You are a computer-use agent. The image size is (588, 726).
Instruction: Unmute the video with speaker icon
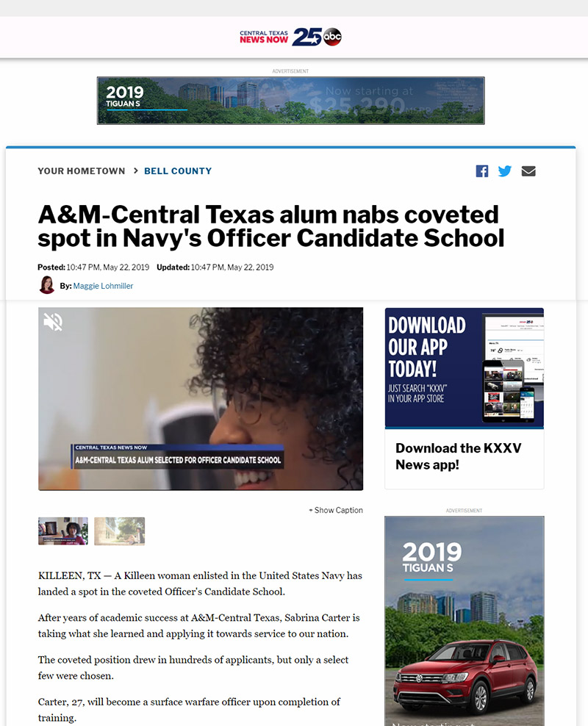point(53,322)
